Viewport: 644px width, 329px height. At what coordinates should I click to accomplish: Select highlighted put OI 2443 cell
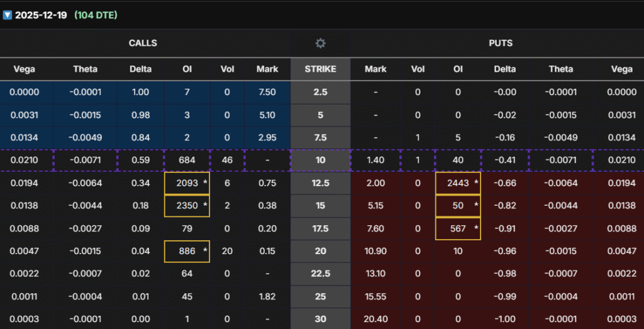(458, 183)
